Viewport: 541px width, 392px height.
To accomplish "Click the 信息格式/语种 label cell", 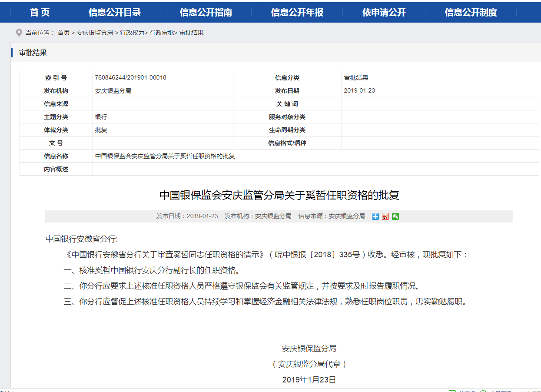I will point(287,143).
